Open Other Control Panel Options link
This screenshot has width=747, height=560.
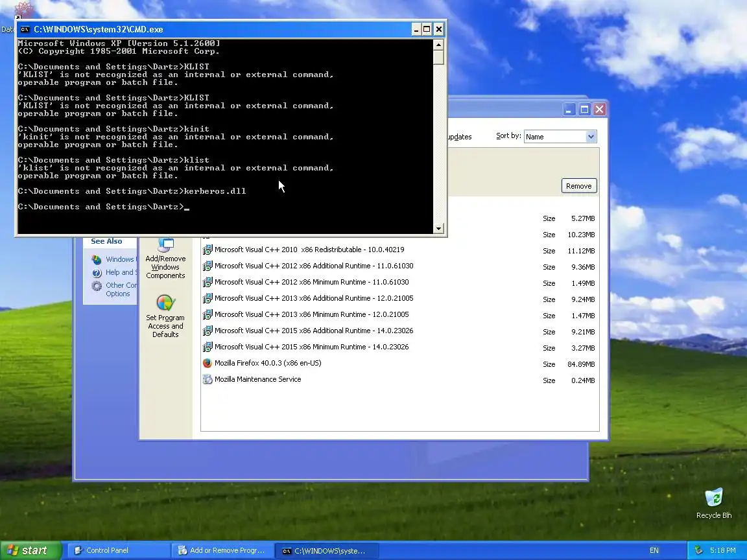[121, 290]
